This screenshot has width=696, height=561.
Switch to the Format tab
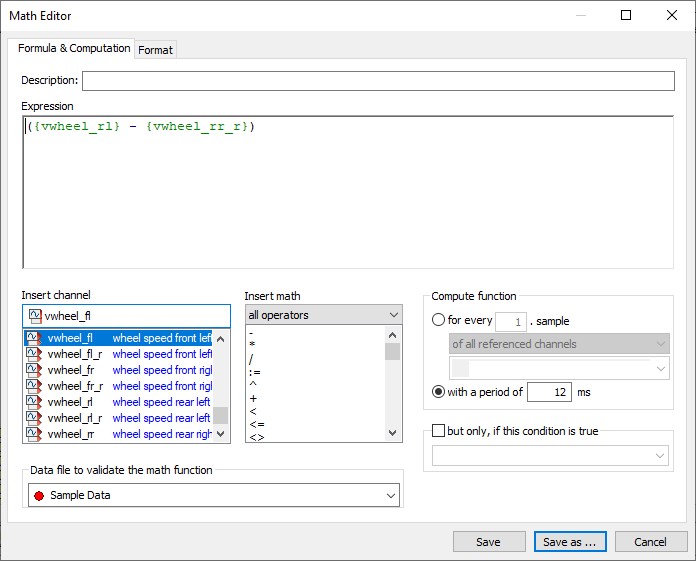pyautogui.click(x=155, y=50)
